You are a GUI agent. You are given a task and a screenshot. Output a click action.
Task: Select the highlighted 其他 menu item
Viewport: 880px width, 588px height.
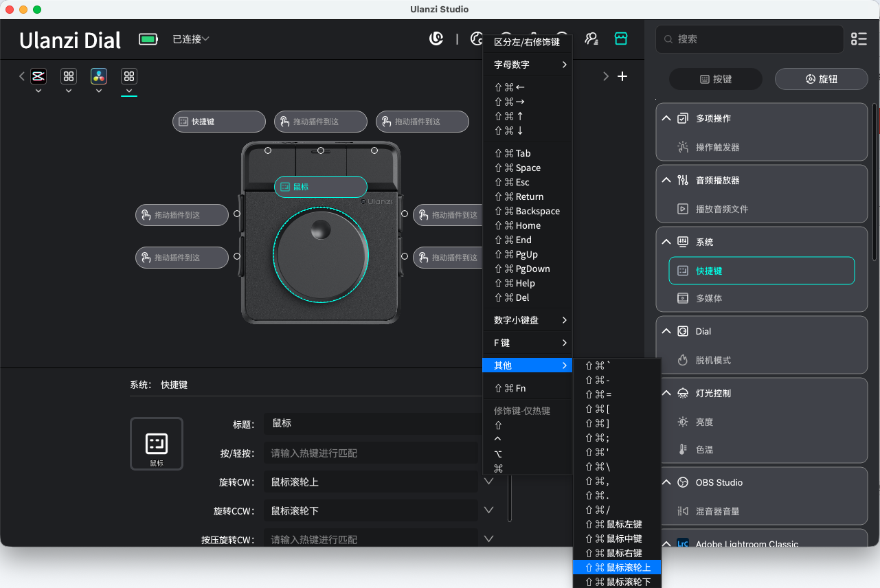528,365
